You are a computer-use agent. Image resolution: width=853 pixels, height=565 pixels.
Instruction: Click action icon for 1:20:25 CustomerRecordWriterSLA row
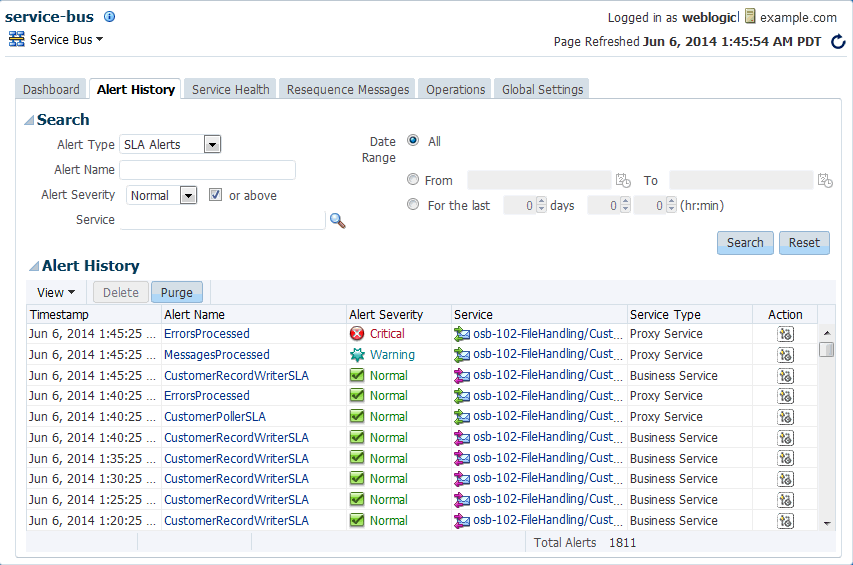785,521
